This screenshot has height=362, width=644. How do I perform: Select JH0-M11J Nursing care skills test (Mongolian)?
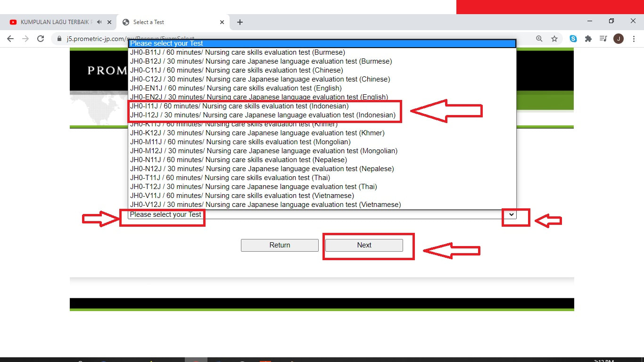tap(322, 142)
